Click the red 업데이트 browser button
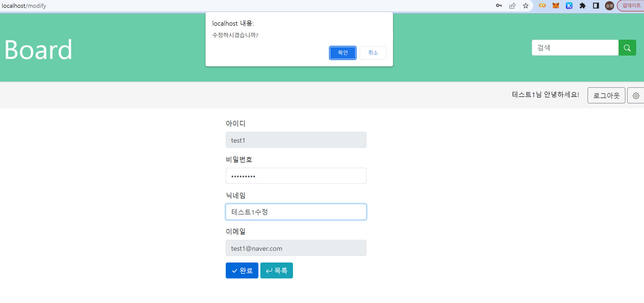The image size is (644, 303). [x=631, y=5]
